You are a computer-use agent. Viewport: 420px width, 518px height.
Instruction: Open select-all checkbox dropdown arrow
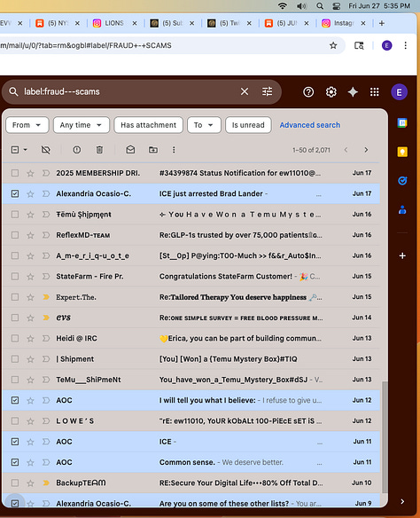(26, 150)
